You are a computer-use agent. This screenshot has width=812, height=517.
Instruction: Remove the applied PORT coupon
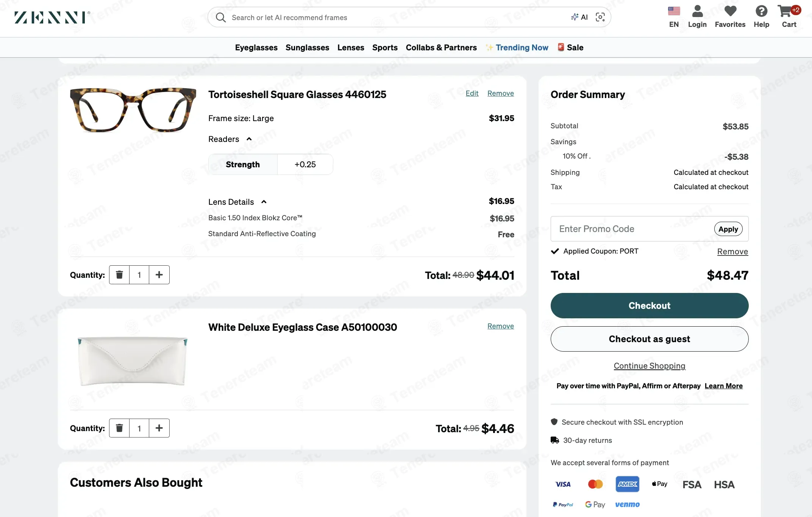pos(732,252)
